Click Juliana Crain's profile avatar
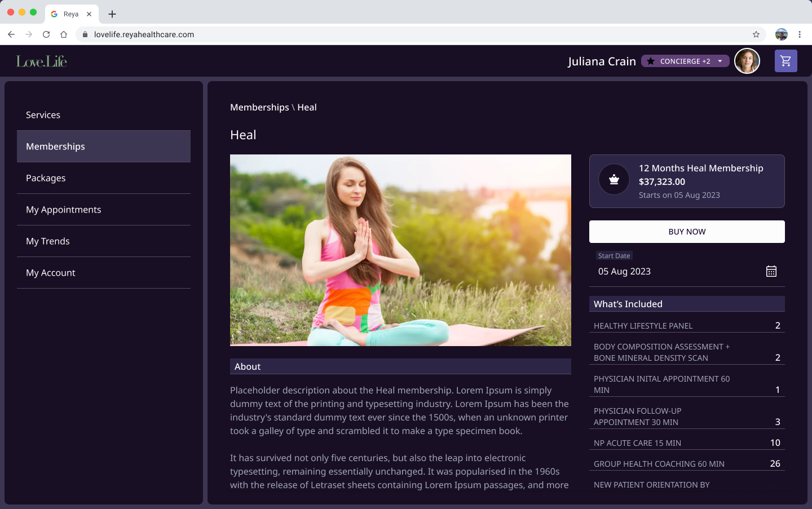The image size is (812, 509). click(x=747, y=61)
